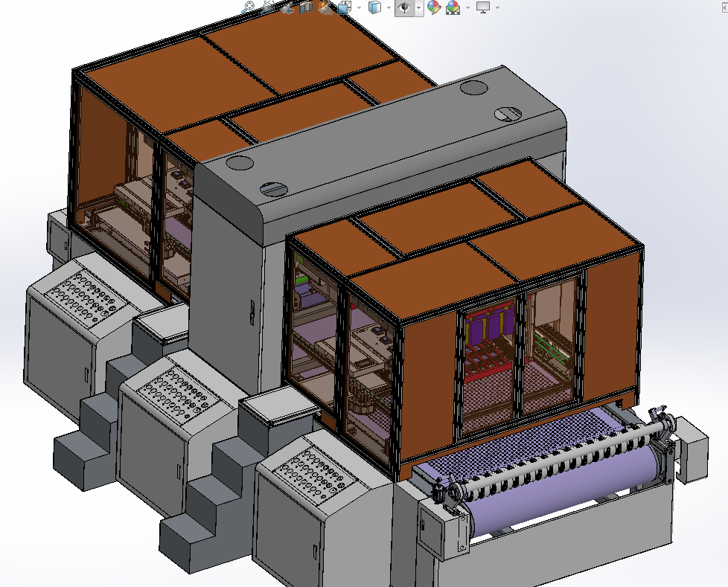Activate the Section View tool
This screenshot has width=728, height=587.
pos(306,7)
